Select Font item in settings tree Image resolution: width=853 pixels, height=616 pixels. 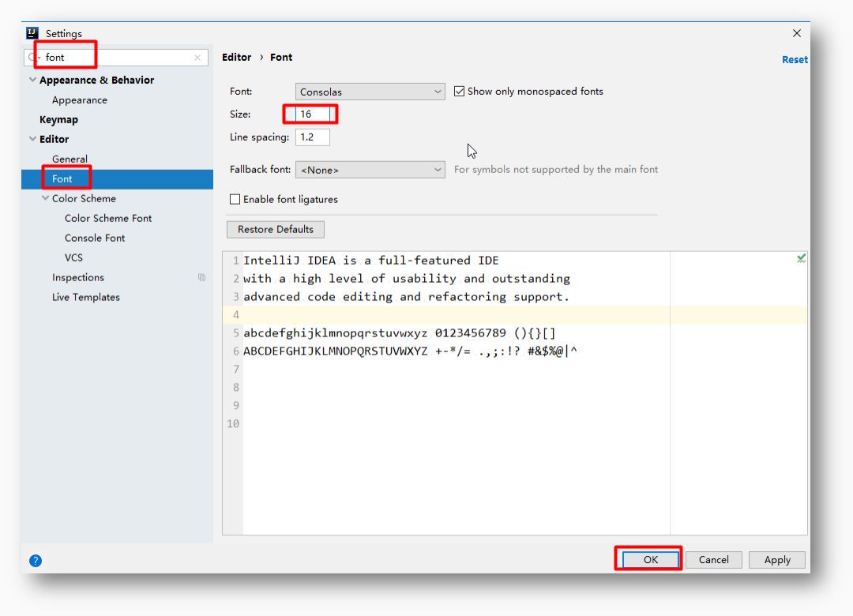tap(117, 179)
